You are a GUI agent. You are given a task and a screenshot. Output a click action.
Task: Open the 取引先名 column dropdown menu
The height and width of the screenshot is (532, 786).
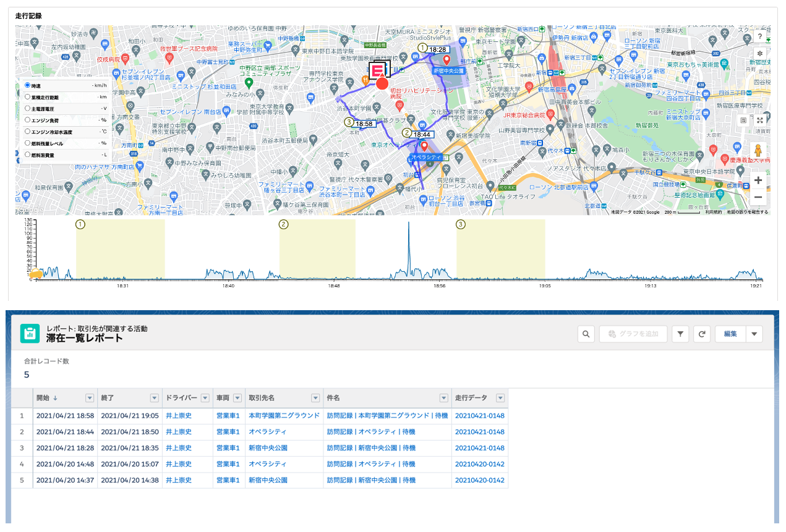pyautogui.click(x=315, y=399)
